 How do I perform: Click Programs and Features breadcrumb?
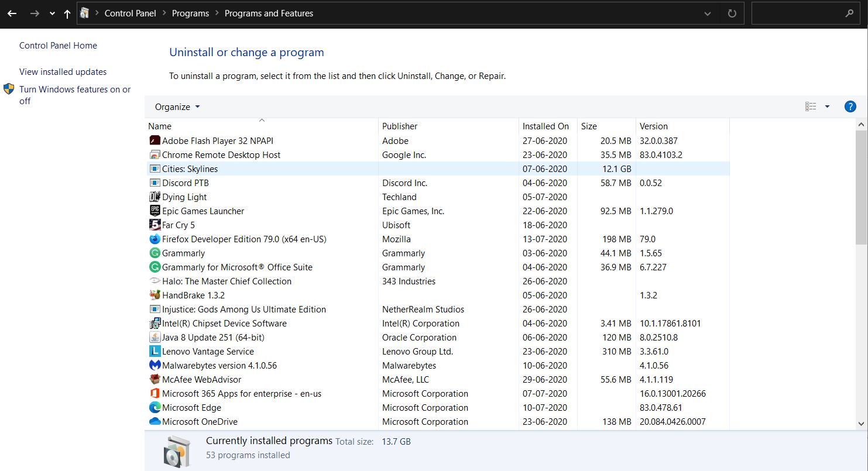(269, 13)
